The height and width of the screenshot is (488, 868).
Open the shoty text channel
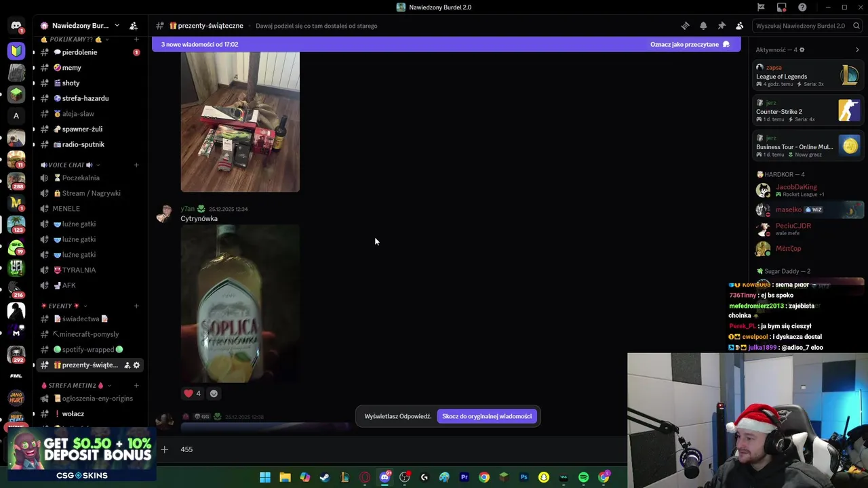(x=90, y=83)
